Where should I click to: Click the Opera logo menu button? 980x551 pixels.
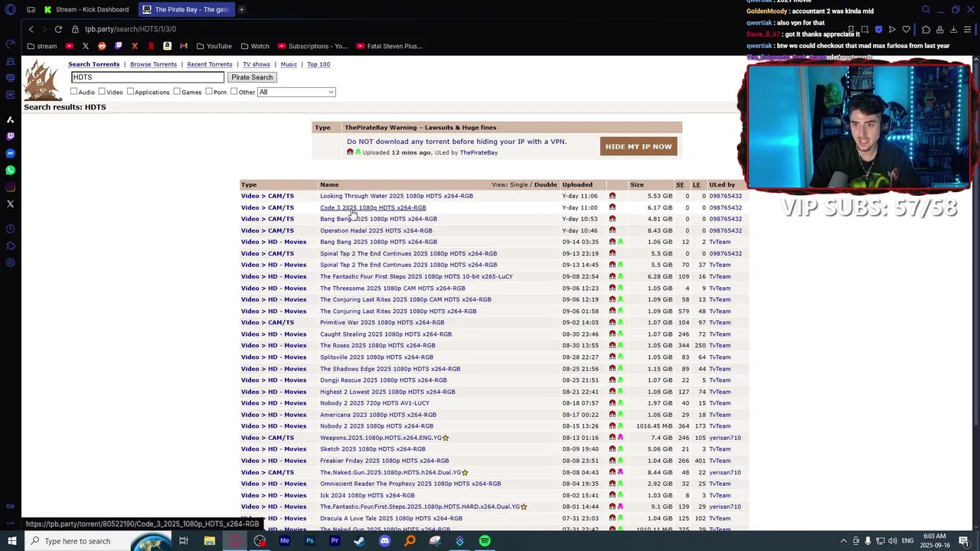11,10
